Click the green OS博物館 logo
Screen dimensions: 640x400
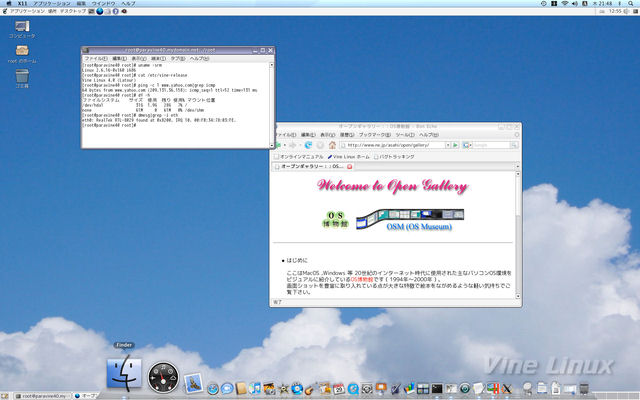[335, 220]
